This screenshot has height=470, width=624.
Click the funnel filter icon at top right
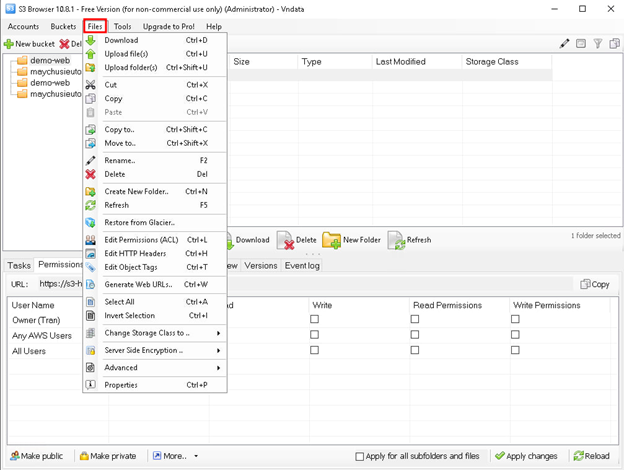click(598, 44)
